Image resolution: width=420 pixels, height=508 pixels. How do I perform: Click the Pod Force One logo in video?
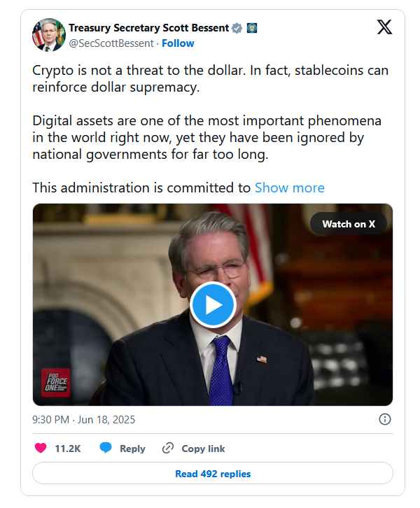(56, 383)
